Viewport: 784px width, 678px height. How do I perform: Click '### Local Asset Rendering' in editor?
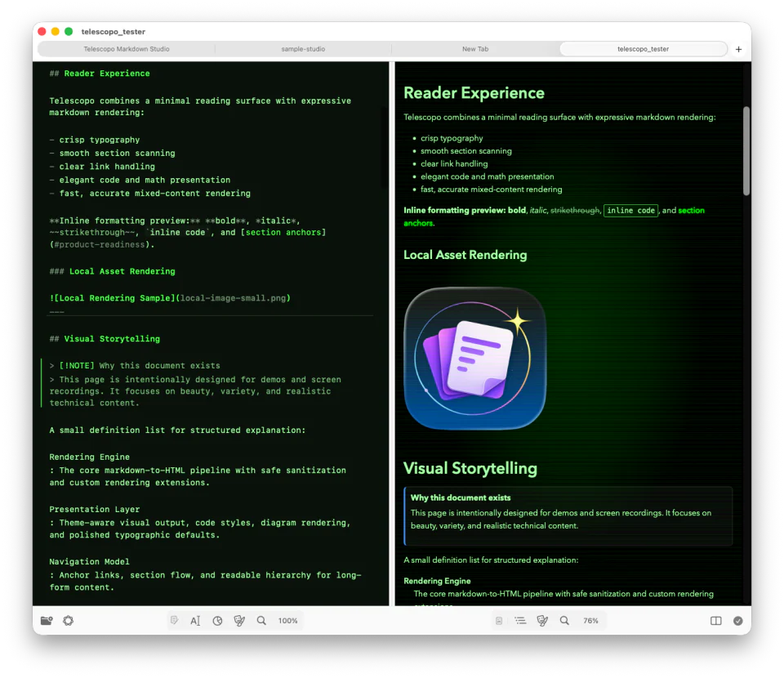tap(112, 271)
